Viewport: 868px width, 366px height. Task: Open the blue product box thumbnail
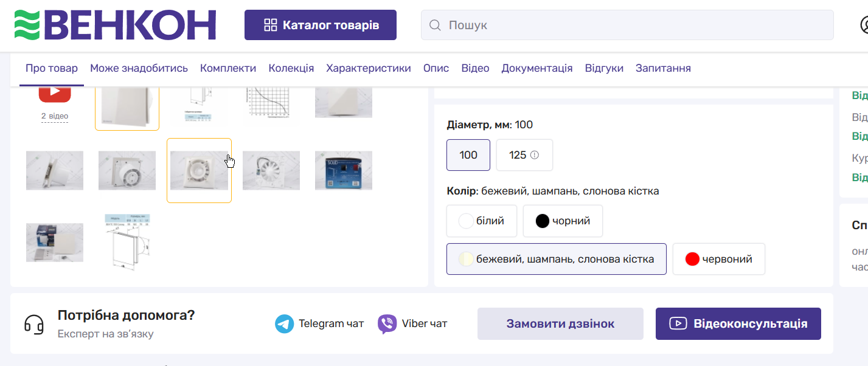pos(344,170)
